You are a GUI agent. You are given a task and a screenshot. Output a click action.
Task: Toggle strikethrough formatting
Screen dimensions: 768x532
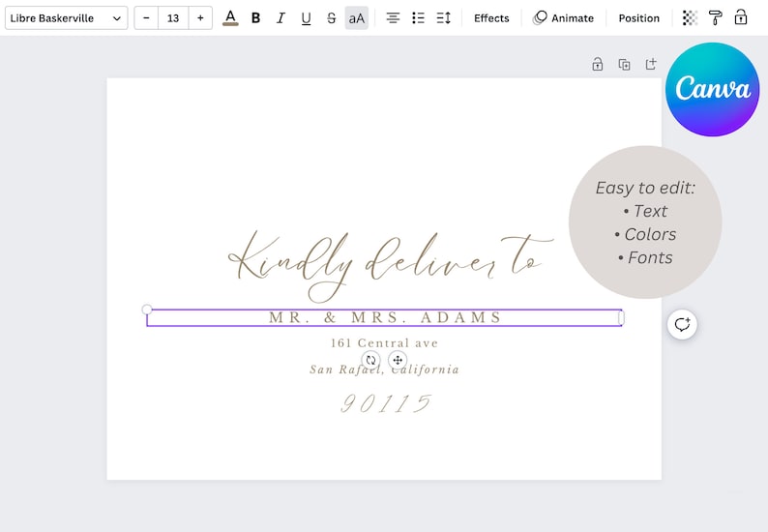(x=331, y=18)
